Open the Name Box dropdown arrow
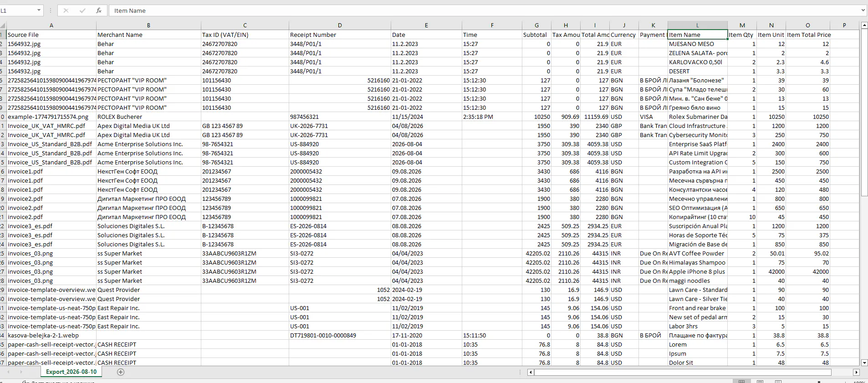 point(39,10)
